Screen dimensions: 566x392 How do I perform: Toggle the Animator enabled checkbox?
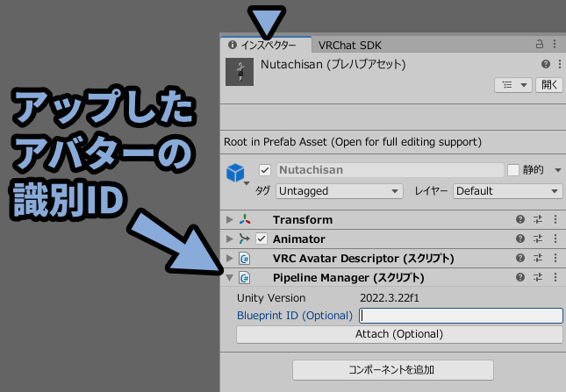[262, 239]
